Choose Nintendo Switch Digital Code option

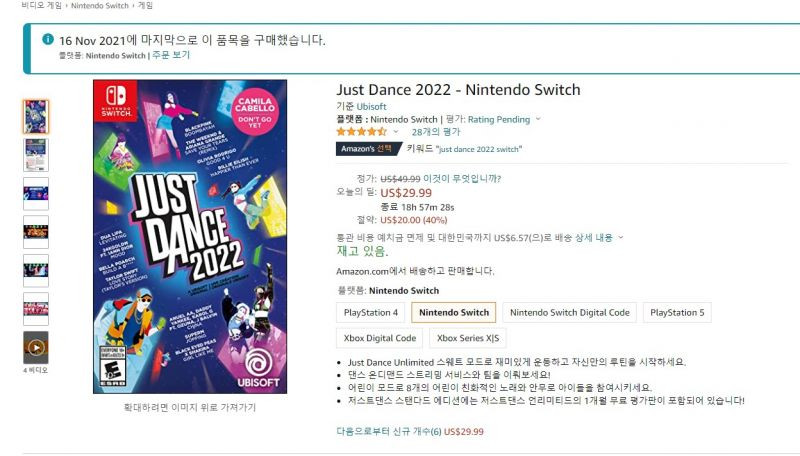tap(569, 313)
